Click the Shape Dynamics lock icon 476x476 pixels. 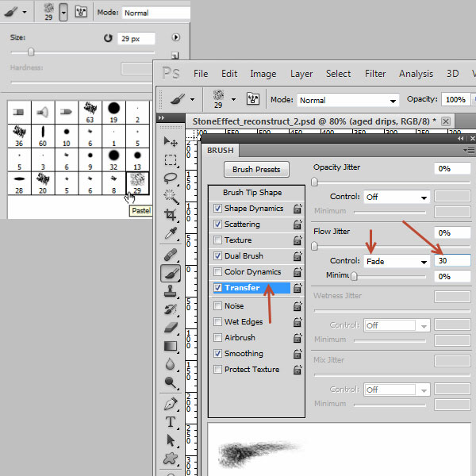[x=297, y=208]
